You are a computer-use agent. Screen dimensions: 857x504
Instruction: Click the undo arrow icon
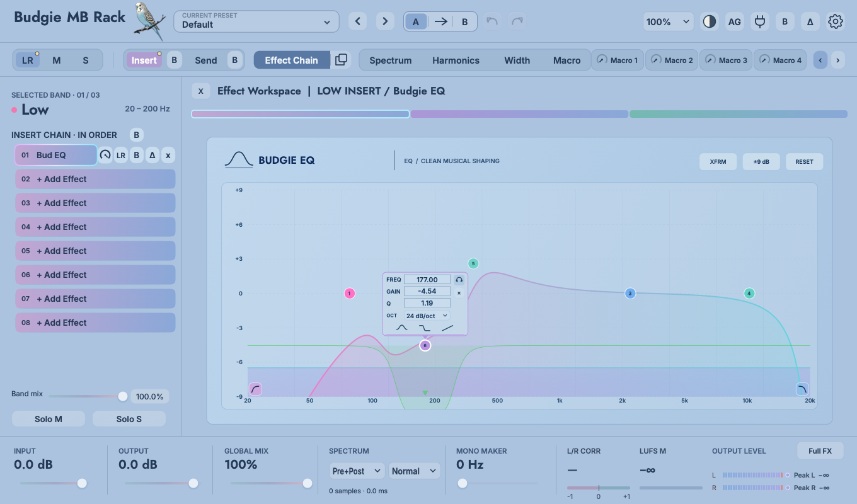[492, 21]
